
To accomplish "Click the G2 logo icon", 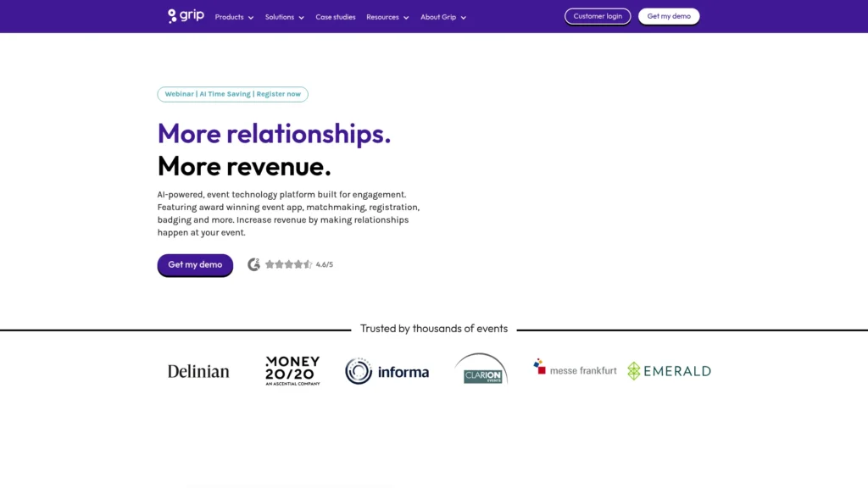I will 253,264.
